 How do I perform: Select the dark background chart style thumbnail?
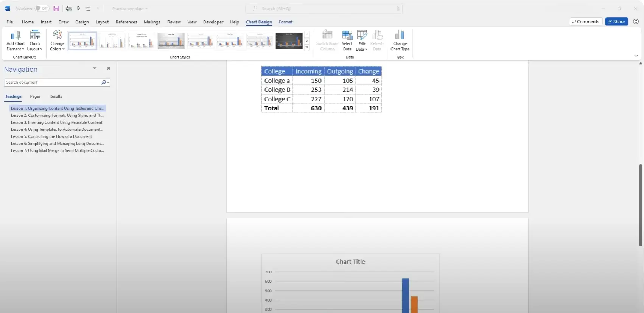pyautogui.click(x=289, y=41)
